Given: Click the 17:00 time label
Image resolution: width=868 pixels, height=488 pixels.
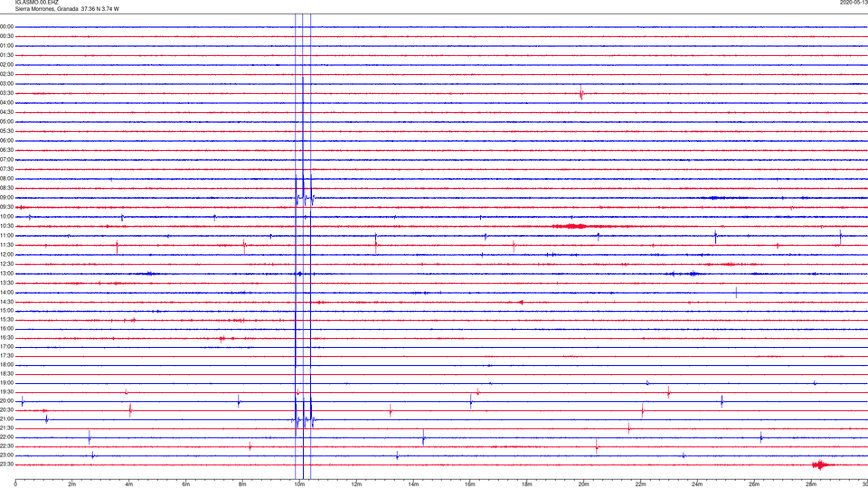Looking at the screenshot, I should tap(6, 347).
